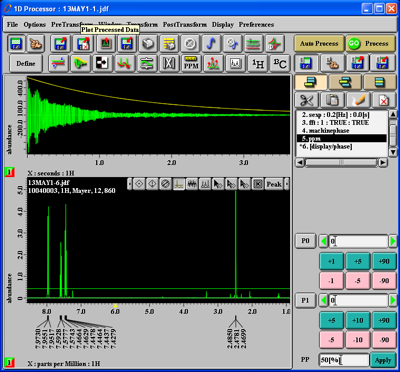The image size is (400, 372).
Task: Click the vertical scrollbar thumb of processing list
Action: 393,135
